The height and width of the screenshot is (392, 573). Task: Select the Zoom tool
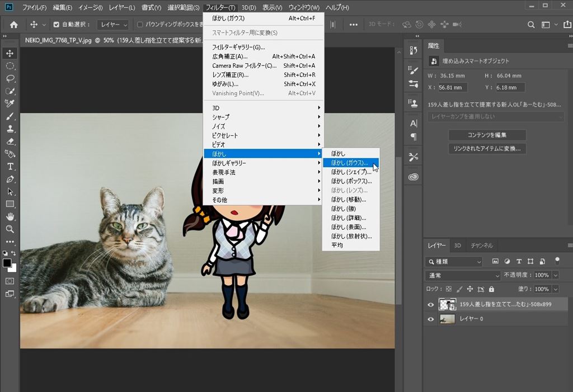pyautogui.click(x=10, y=229)
